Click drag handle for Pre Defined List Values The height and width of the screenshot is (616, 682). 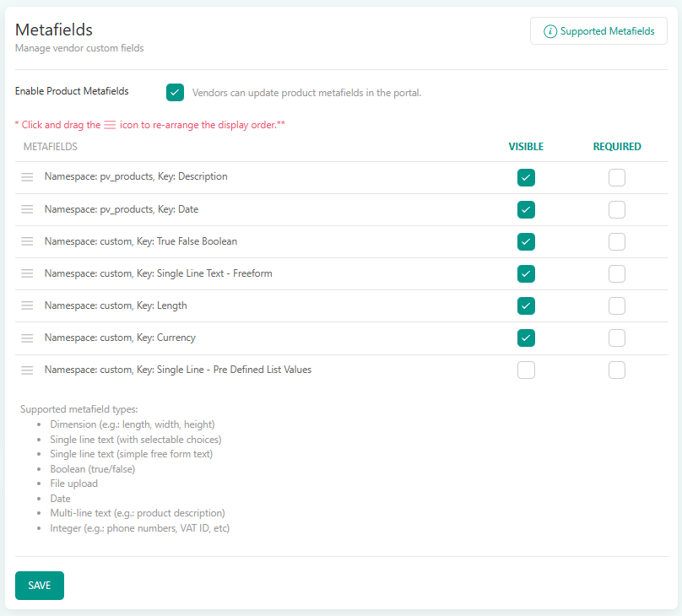pyautogui.click(x=27, y=370)
